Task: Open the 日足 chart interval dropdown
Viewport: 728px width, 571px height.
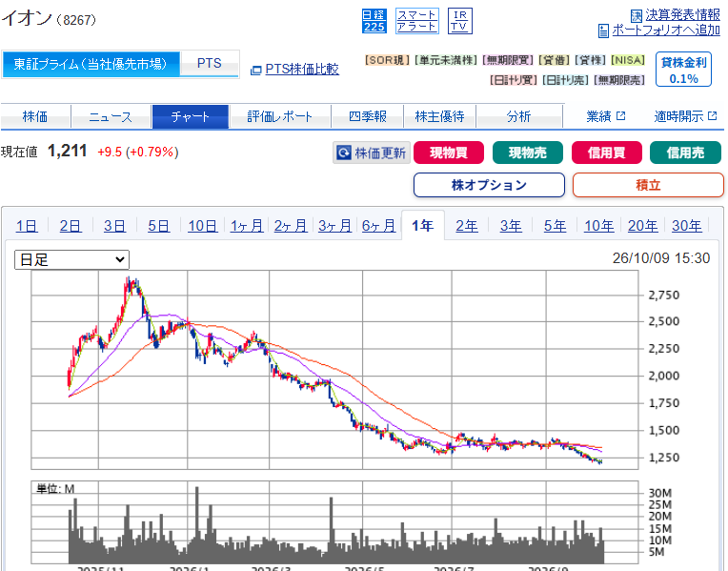Action: [x=71, y=259]
